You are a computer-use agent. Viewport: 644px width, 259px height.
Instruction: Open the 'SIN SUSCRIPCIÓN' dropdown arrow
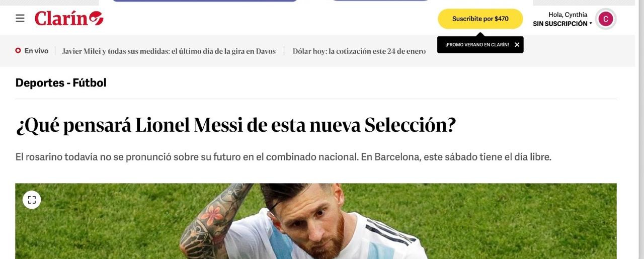[591, 24]
